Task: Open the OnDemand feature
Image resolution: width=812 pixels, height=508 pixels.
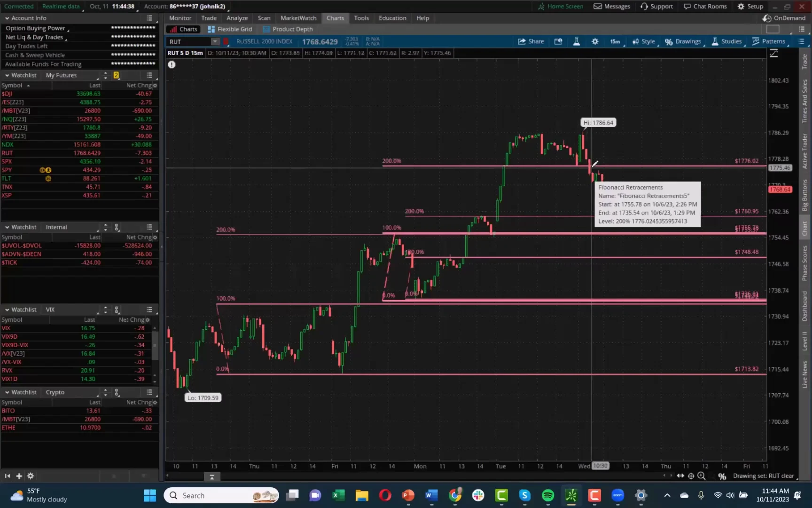Action: coord(784,18)
